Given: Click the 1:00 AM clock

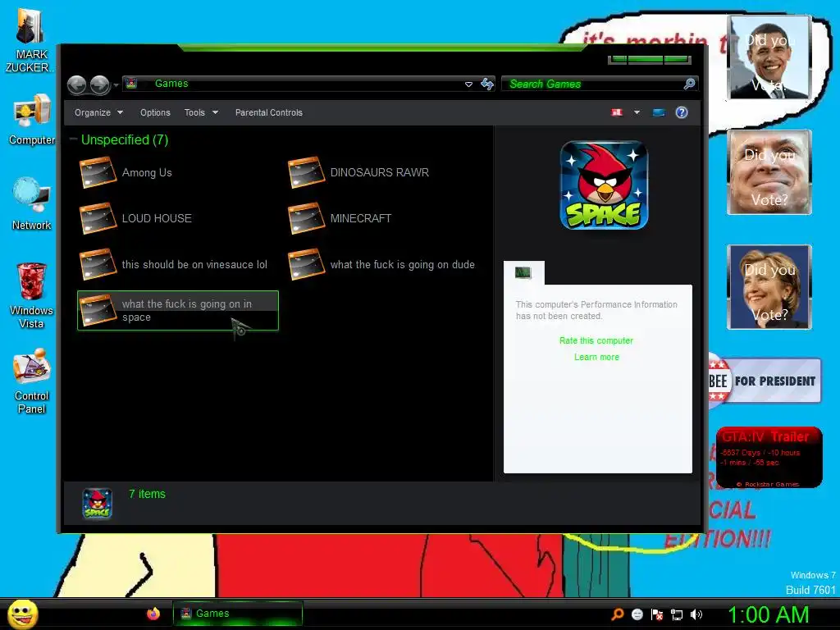Looking at the screenshot, I should [x=768, y=614].
